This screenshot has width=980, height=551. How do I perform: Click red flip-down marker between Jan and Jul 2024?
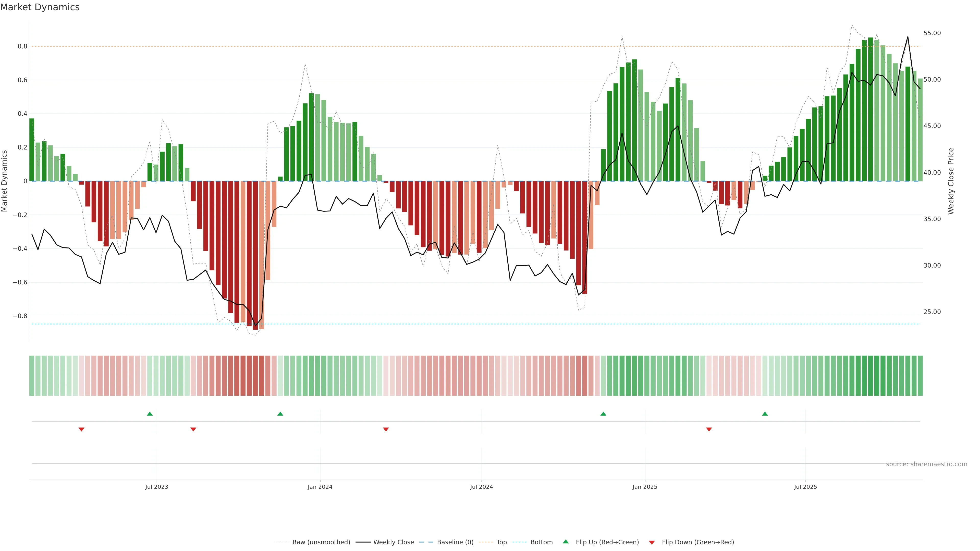click(386, 429)
